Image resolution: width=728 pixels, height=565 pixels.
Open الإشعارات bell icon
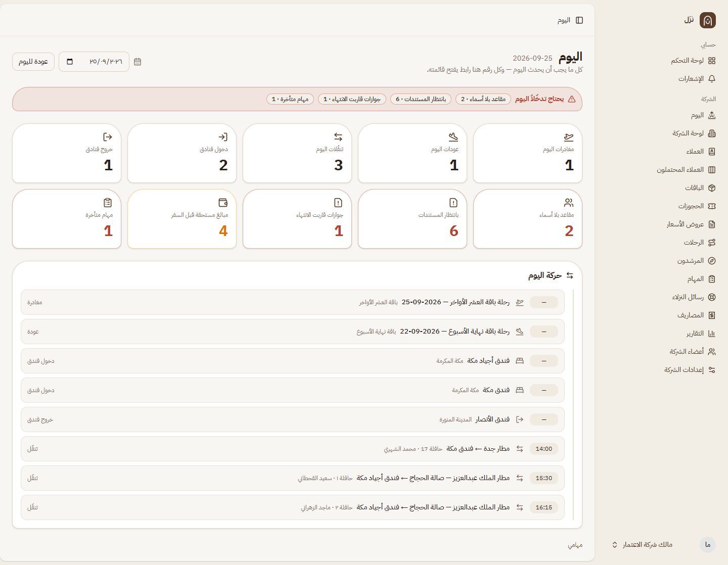pyautogui.click(x=712, y=79)
